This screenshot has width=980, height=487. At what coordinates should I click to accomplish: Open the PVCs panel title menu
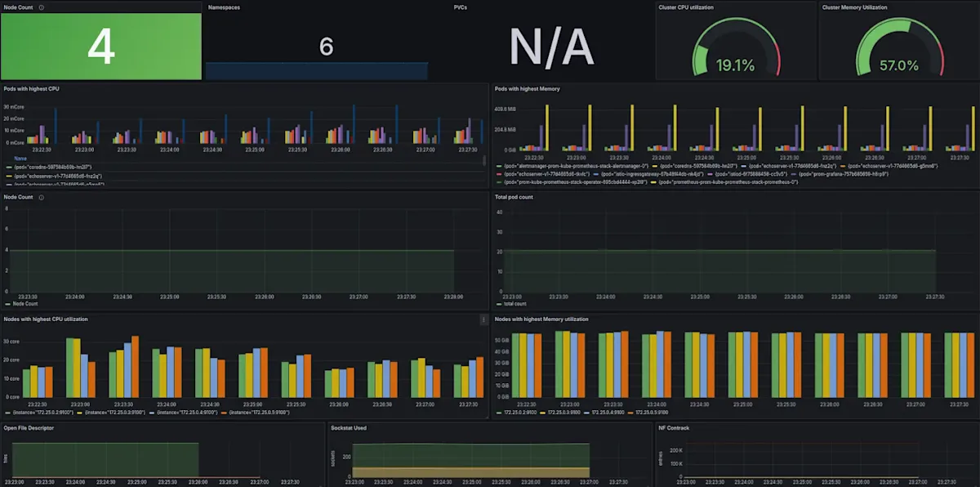[x=460, y=7]
